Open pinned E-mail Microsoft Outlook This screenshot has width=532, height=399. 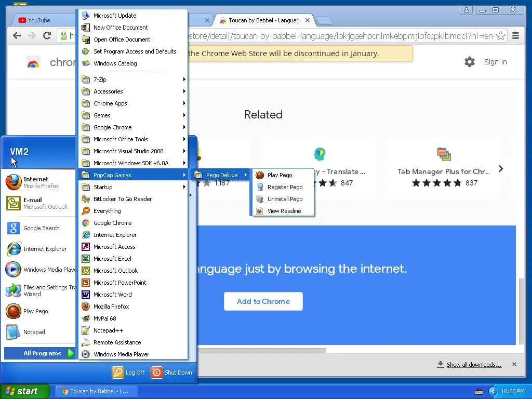(39, 203)
